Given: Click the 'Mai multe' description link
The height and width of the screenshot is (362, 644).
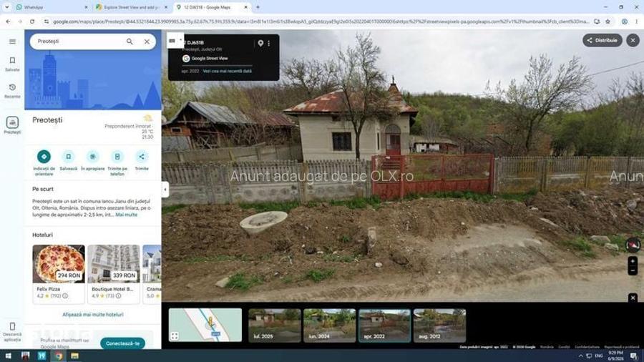Looking at the screenshot, I should [x=127, y=215].
